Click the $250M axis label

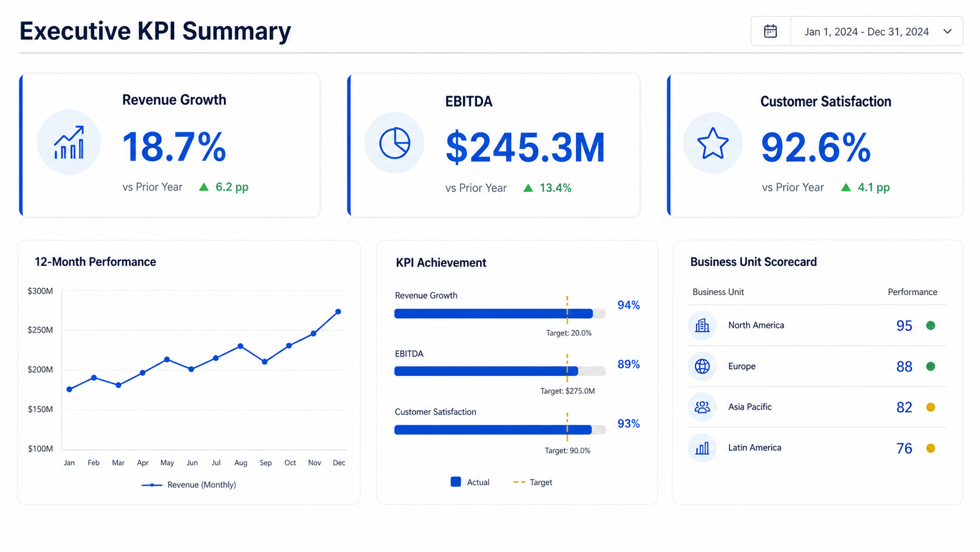pos(40,330)
